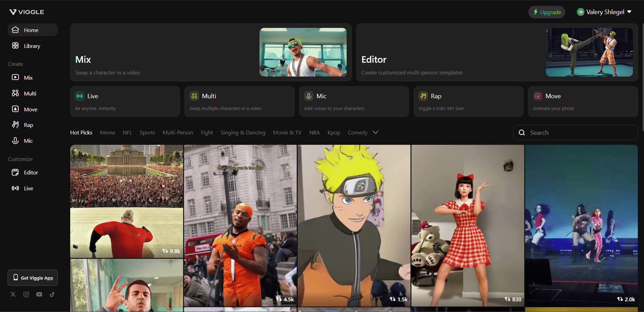Open the Valery Shlegel account dropdown
This screenshot has width=644, height=312.
[x=604, y=12]
